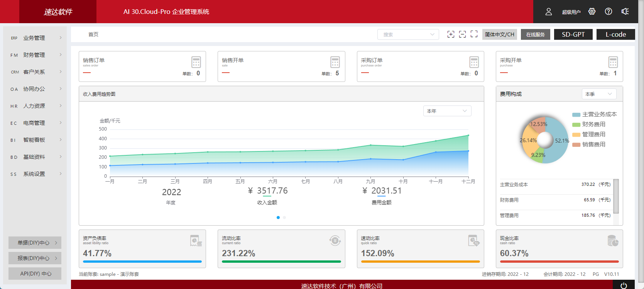Switch to second chart carousel dot
The height and width of the screenshot is (289, 644).
284,218
